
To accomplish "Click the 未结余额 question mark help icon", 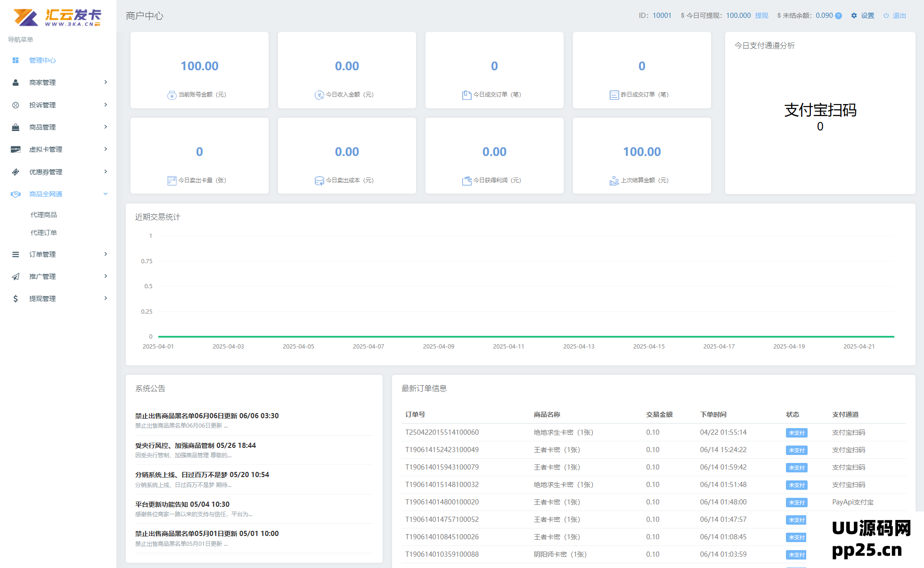I will (838, 16).
